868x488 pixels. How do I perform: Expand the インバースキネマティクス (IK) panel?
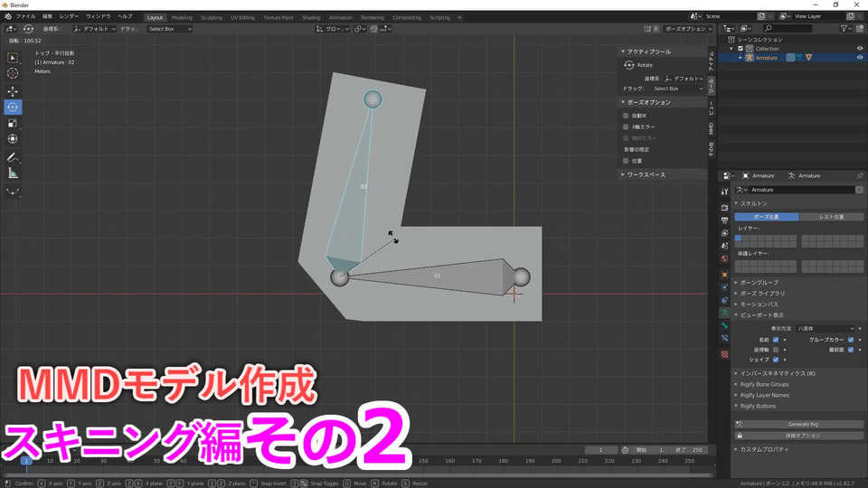[x=777, y=373]
